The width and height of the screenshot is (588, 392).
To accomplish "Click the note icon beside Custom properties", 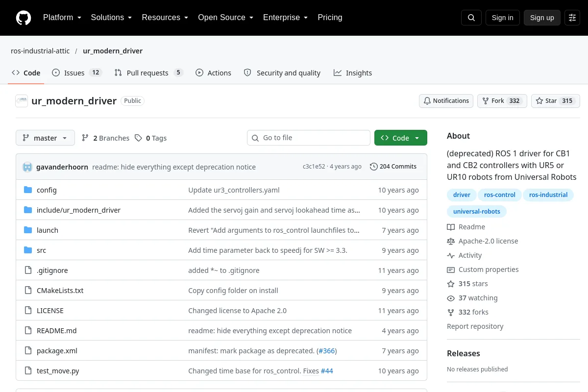I will tap(451, 269).
